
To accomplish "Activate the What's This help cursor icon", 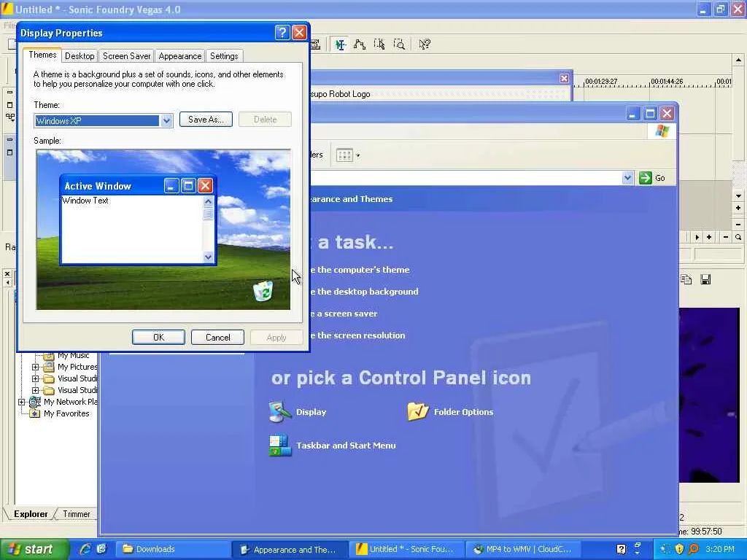I will [424, 44].
